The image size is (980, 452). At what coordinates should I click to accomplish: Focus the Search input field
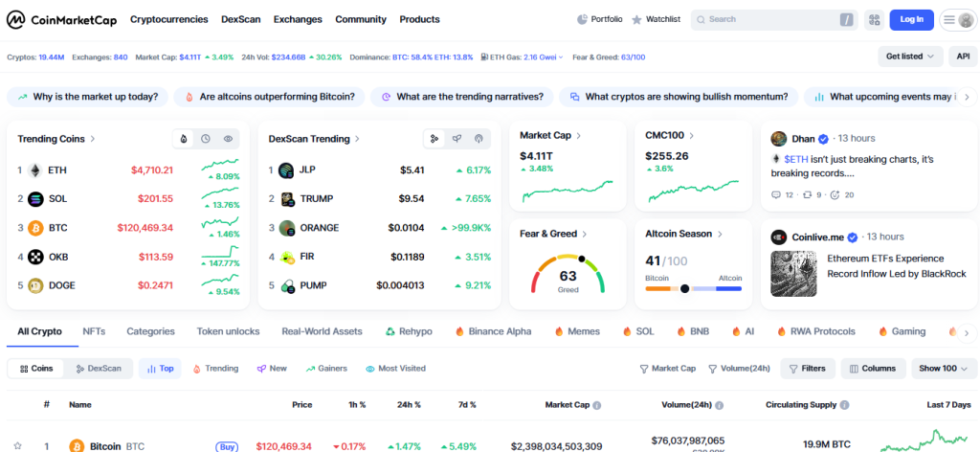tap(773, 20)
